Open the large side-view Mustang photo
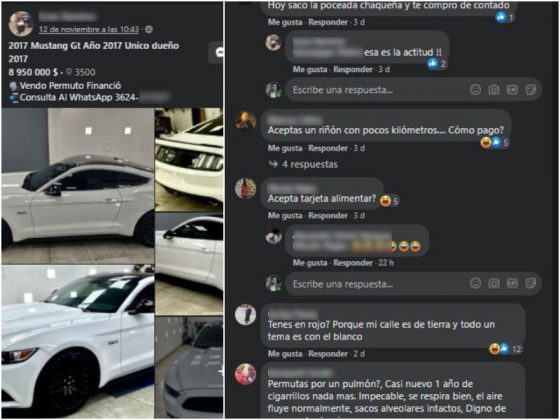The width and height of the screenshot is (560, 420). coord(78,186)
